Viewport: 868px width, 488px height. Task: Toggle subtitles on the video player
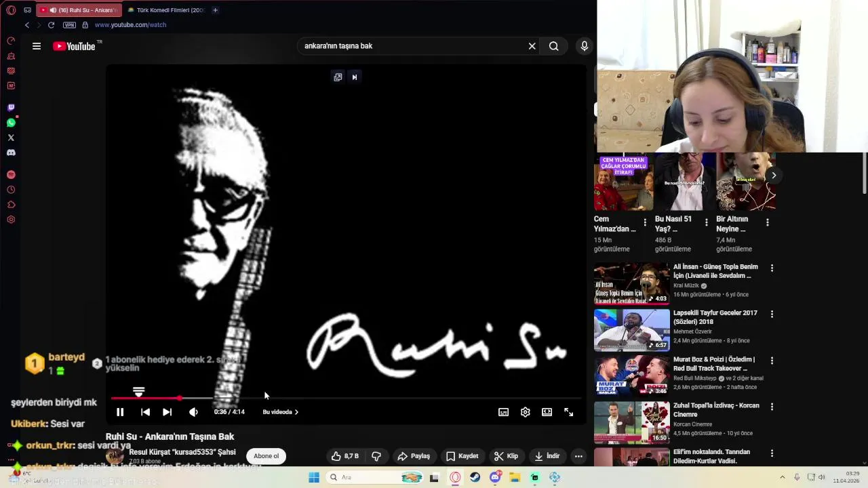coord(503,412)
